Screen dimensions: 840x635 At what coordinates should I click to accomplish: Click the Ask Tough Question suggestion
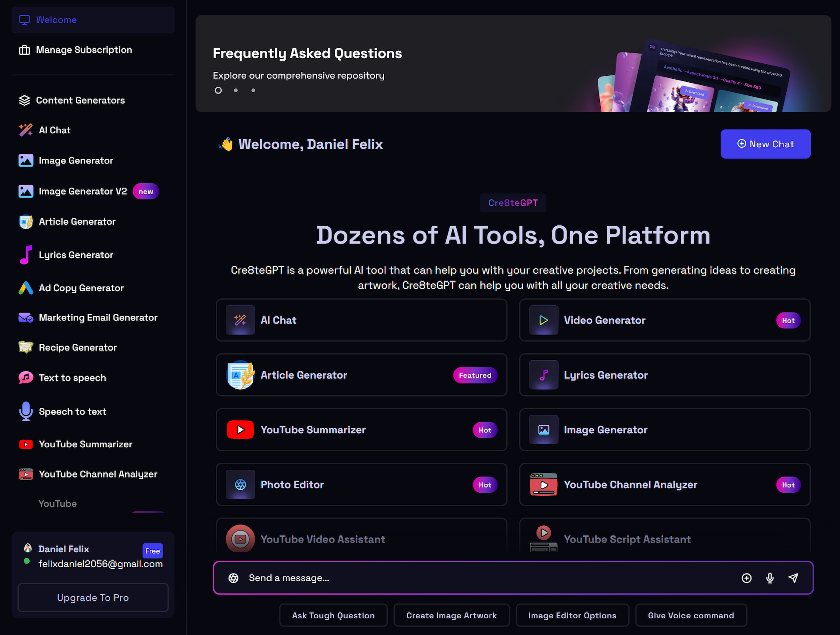[333, 615]
